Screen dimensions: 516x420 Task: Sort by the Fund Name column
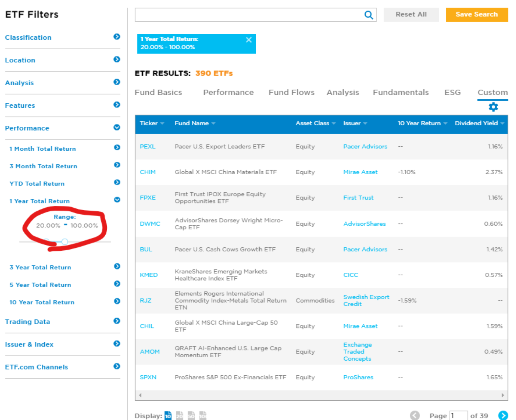click(195, 123)
